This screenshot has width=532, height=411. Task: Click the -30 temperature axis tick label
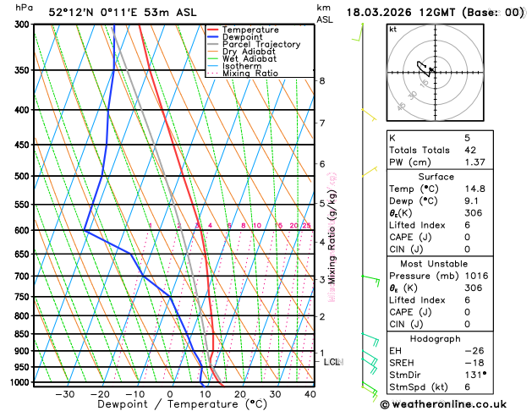pyautogui.click(x=64, y=394)
